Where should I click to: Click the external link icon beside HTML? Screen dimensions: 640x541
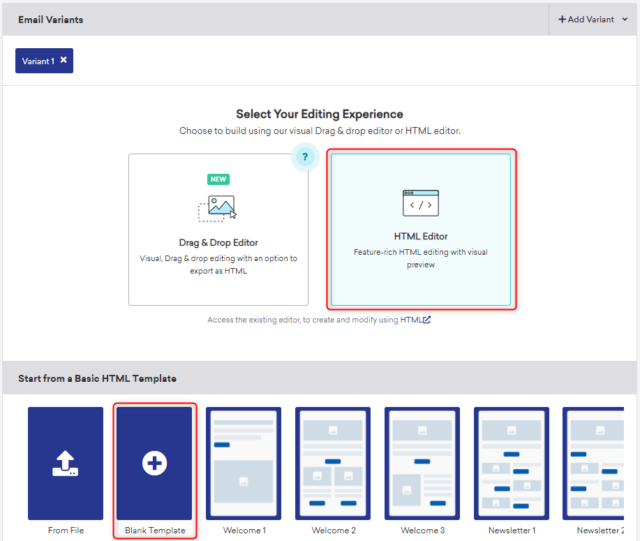pos(427,320)
